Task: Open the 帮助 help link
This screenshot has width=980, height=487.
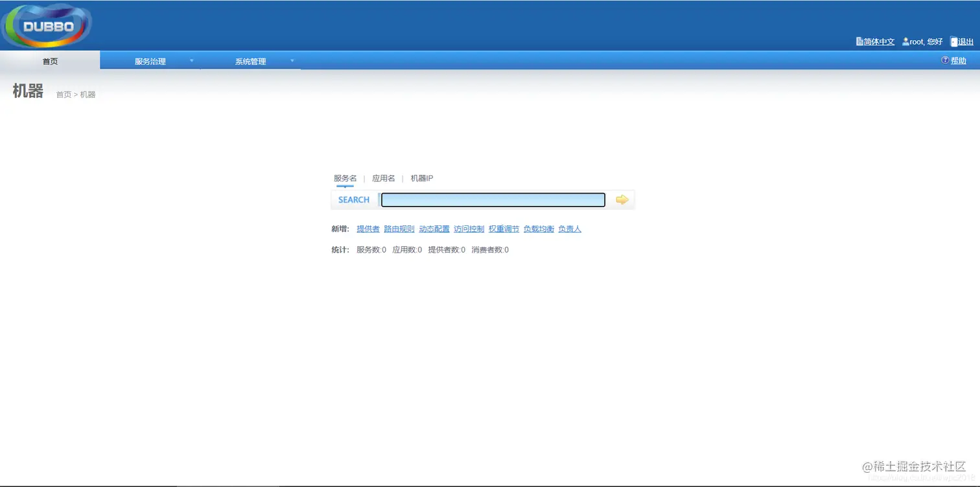Action: coord(958,60)
